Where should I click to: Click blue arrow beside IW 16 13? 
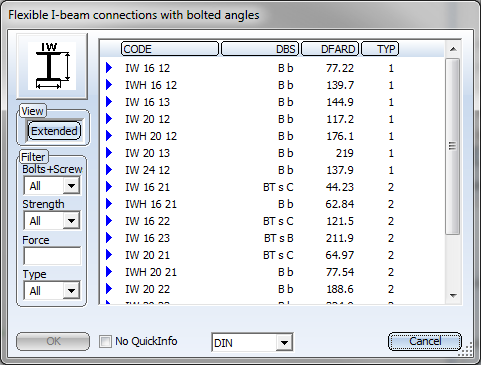[109, 102]
